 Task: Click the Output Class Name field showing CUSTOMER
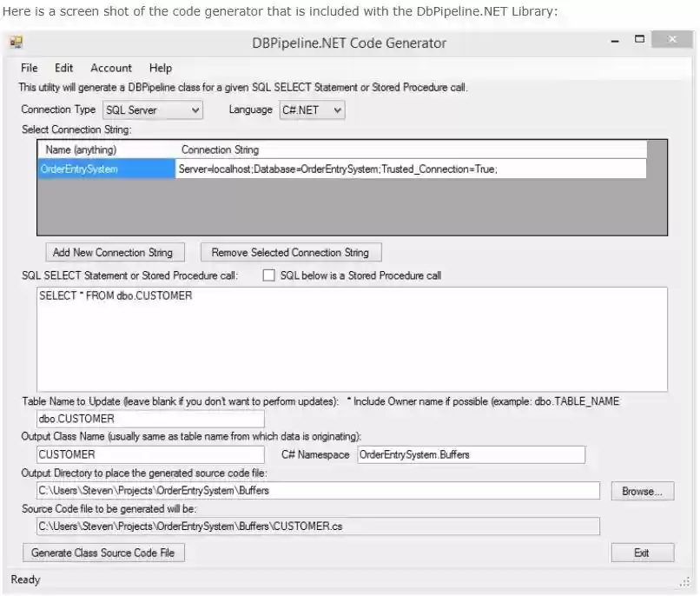click(x=148, y=454)
